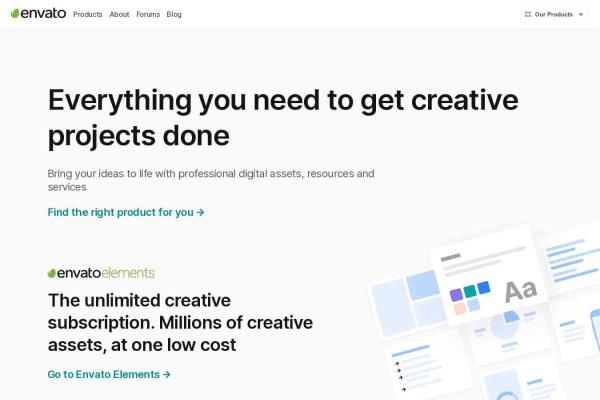Click the grid icon beside Our Products
Image resolution: width=600 pixels, height=400 pixels.
click(x=528, y=14)
